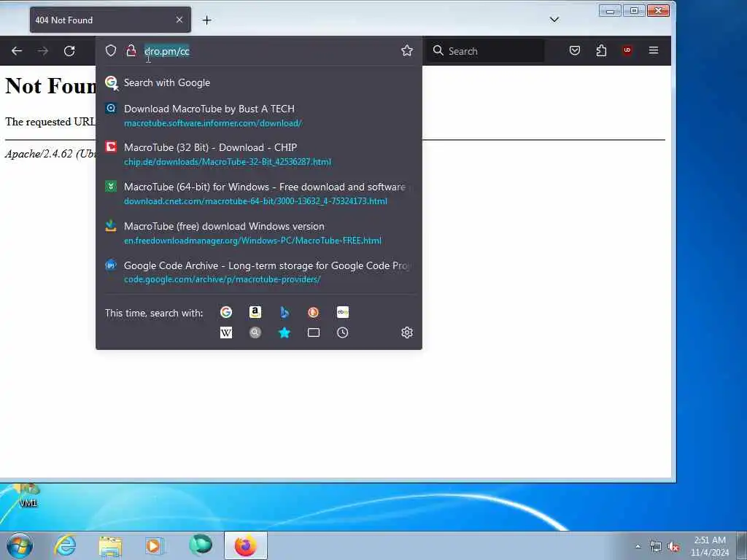Open Google Code Archive suggestion
Image resolution: width=747 pixels, height=560 pixels.
click(x=259, y=272)
